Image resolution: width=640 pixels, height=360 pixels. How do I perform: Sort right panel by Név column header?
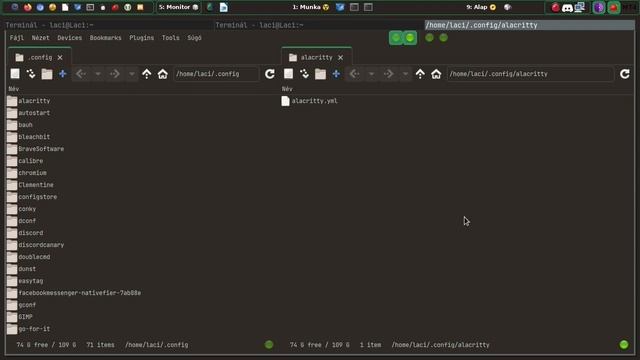click(x=287, y=89)
